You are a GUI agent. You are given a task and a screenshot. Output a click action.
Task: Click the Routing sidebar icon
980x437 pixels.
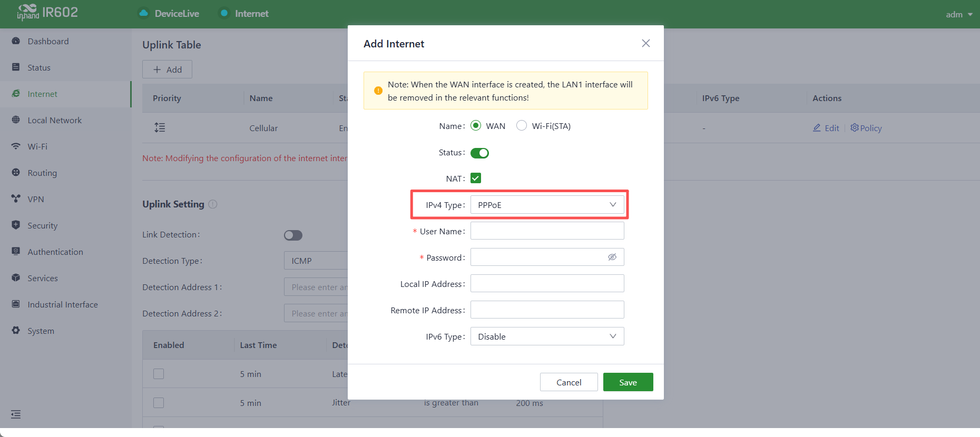[x=16, y=173]
